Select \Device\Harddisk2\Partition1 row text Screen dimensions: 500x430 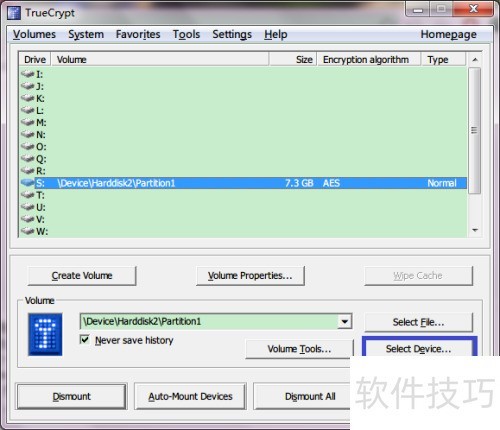pos(116,183)
